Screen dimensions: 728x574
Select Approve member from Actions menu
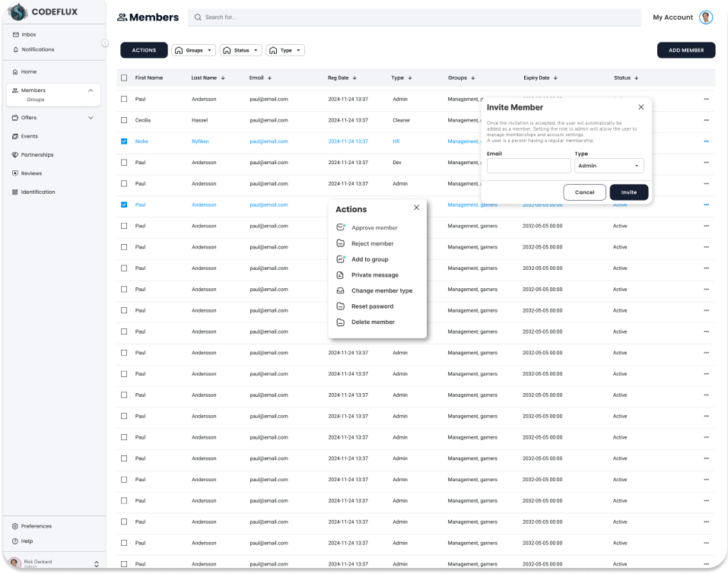pos(374,228)
